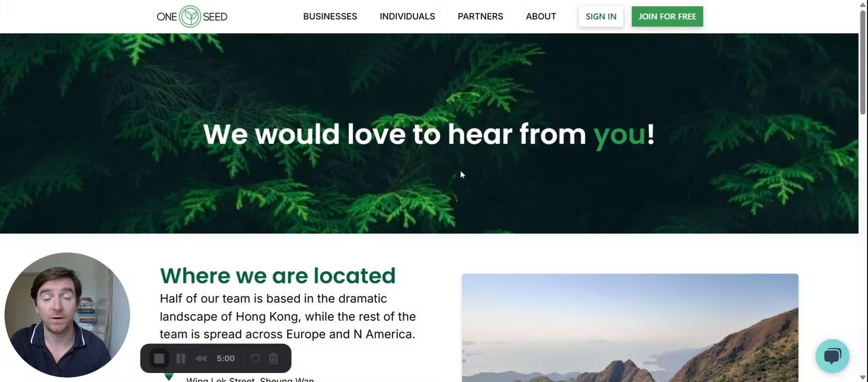
Task: Click the 5:00 recording timer
Action: point(225,359)
